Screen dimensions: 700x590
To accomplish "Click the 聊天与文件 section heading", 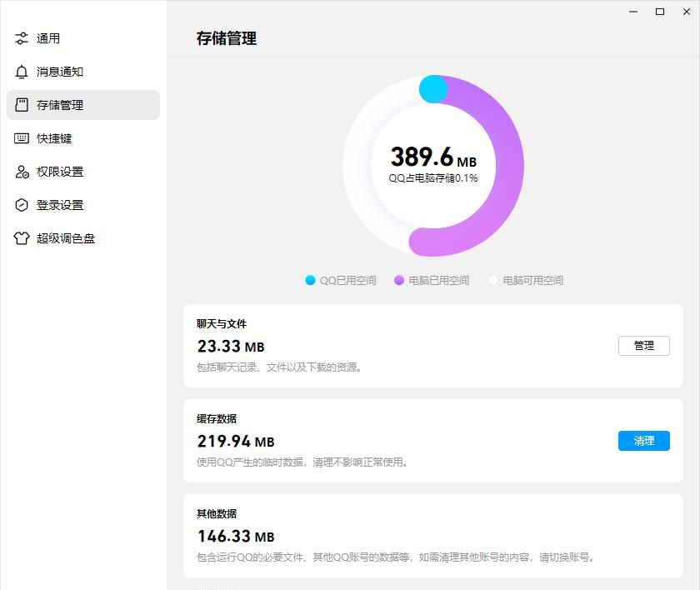I will click(x=220, y=323).
